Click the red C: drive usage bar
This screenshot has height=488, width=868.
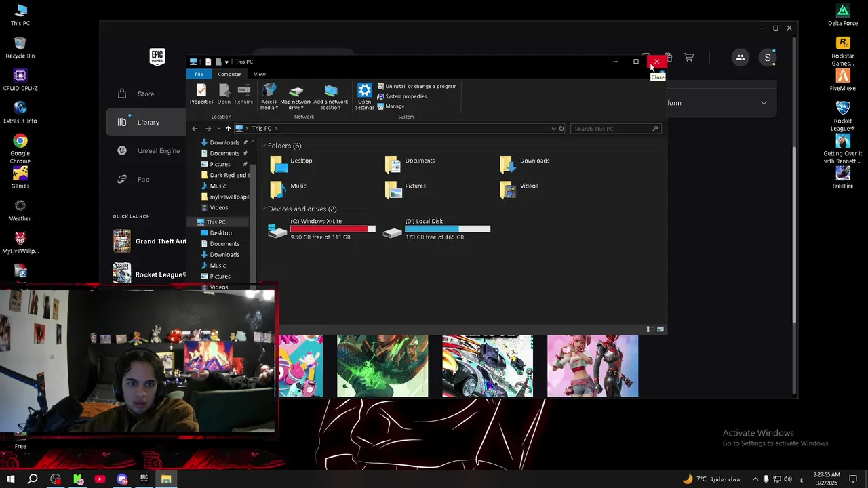(x=332, y=229)
